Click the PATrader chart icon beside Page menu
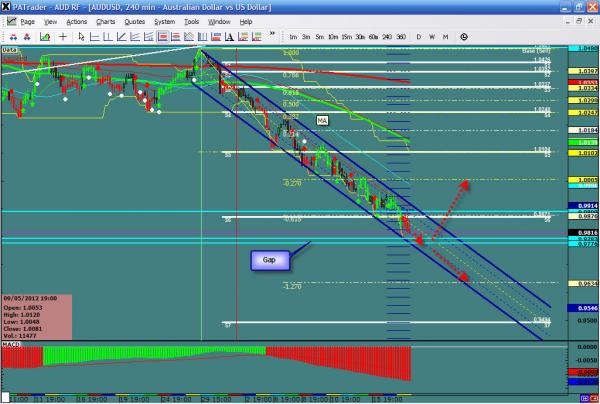Image resolution: width=600 pixels, height=404 pixels. coord(11,21)
